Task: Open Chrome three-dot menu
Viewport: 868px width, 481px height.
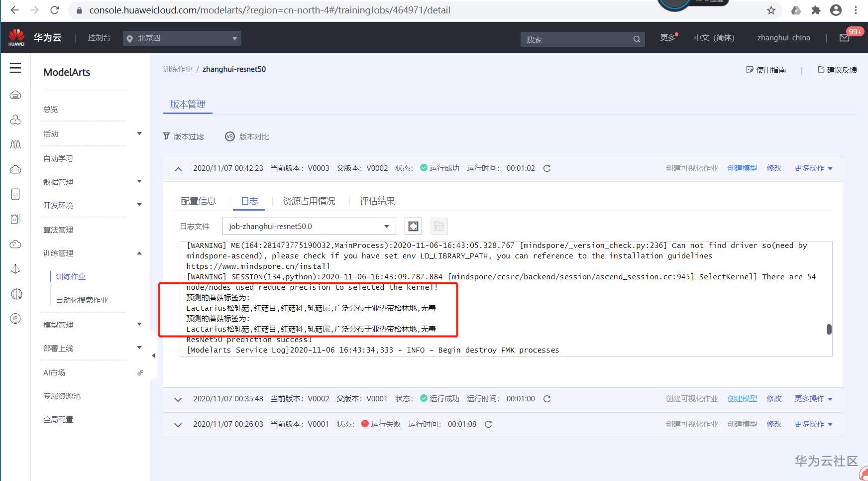Action: click(x=856, y=10)
